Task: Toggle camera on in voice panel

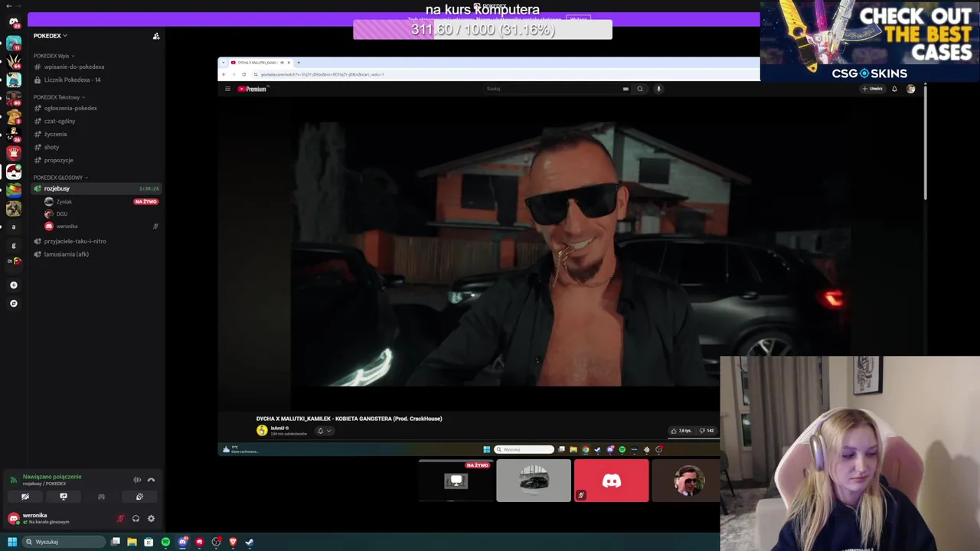Action: coord(25,497)
